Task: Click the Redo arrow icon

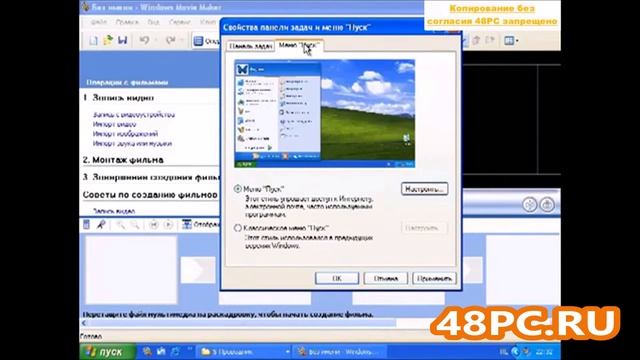Action: 170,40
